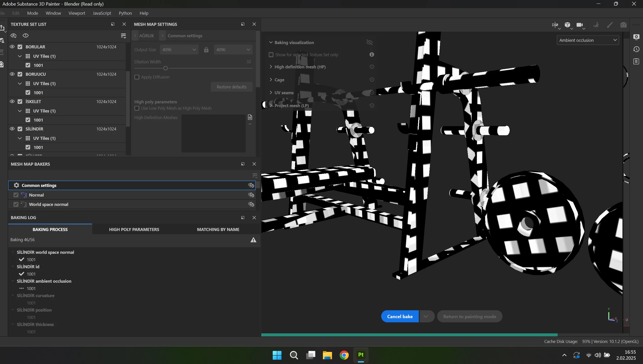
Task: Enable Apply Diffusion checkbox
Action: coord(137,77)
